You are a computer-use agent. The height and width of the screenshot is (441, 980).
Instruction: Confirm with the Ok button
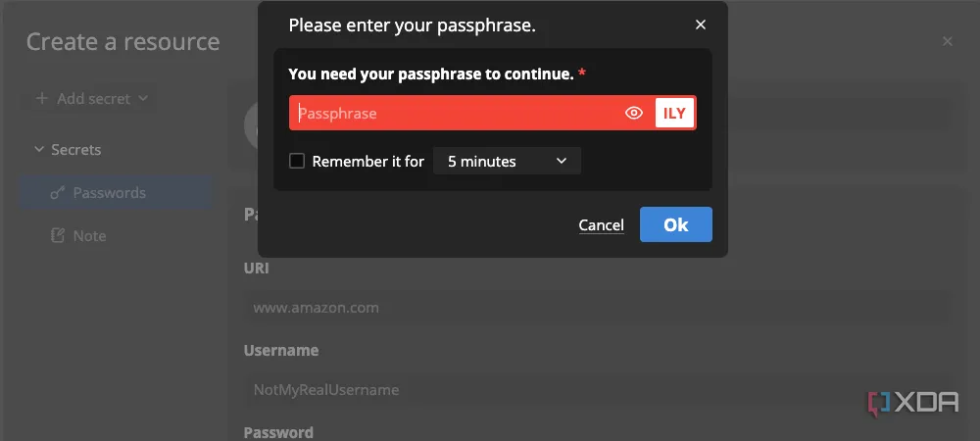point(675,224)
